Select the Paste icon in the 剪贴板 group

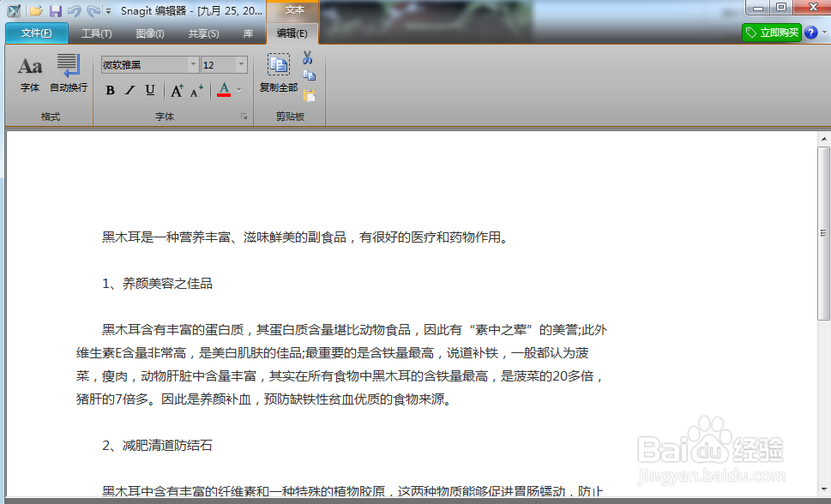tap(310, 96)
